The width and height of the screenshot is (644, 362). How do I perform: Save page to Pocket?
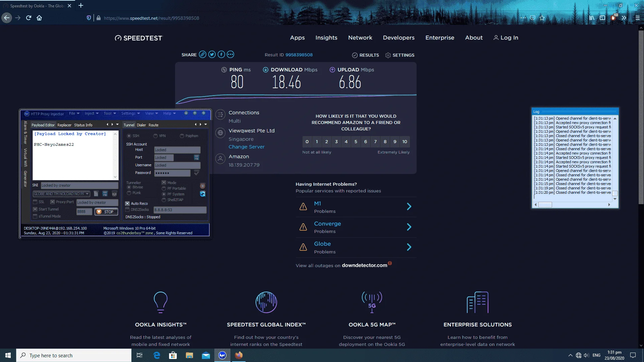point(533,18)
